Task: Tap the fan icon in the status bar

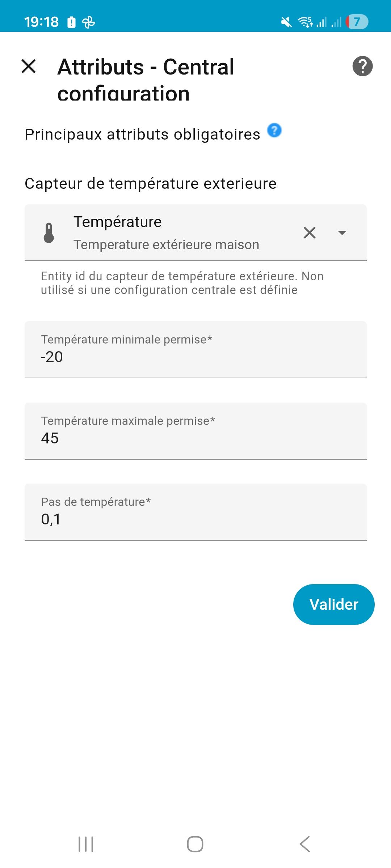Action: pyautogui.click(x=89, y=22)
